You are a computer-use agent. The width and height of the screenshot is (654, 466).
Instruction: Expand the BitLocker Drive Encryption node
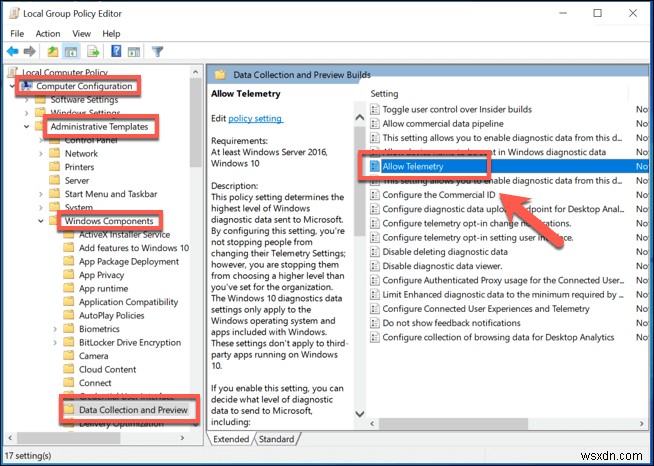(x=55, y=343)
